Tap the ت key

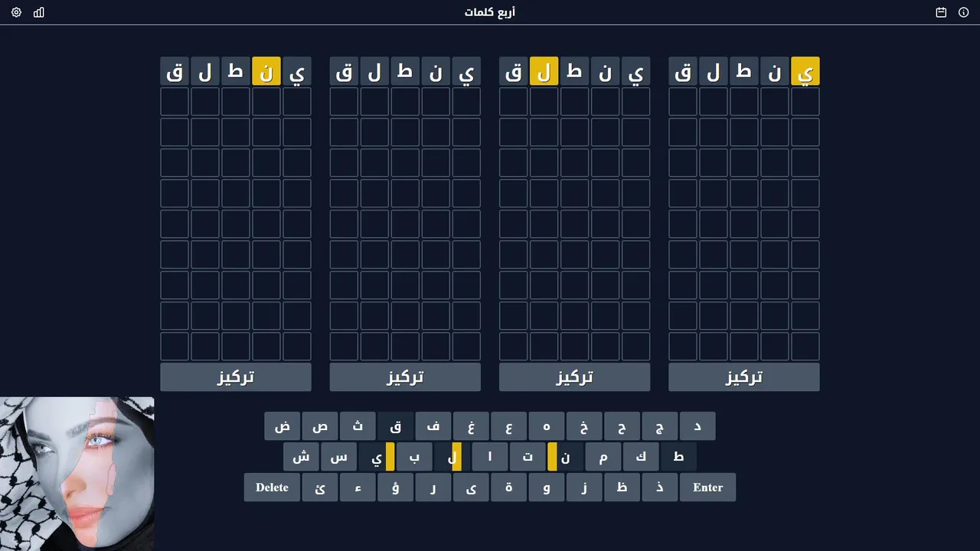pos(528,457)
